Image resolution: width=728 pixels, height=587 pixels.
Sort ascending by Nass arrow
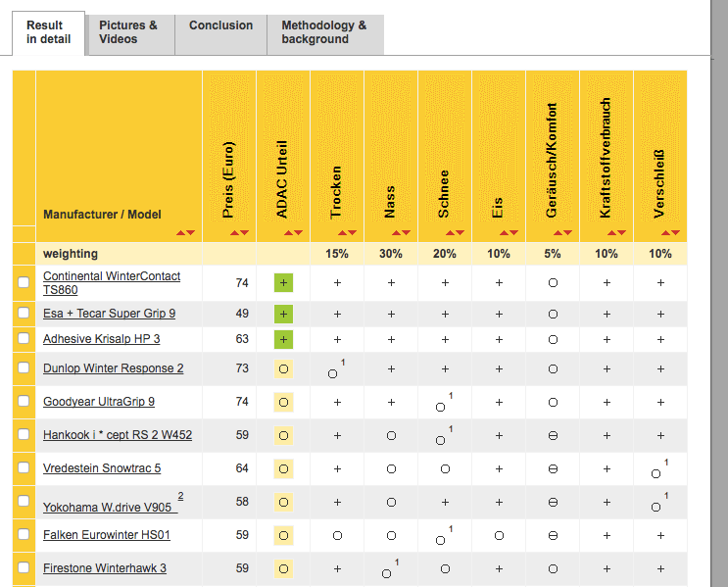[396, 232]
